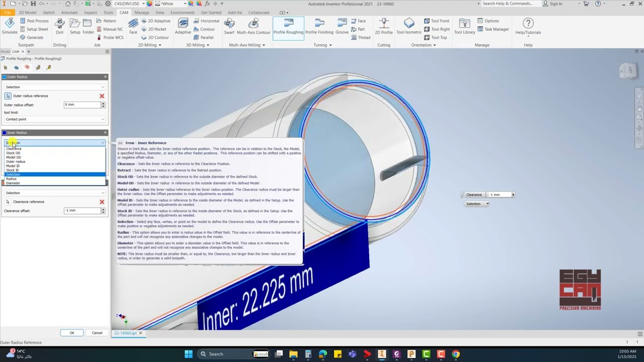Open the Pattern command

coord(106,21)
